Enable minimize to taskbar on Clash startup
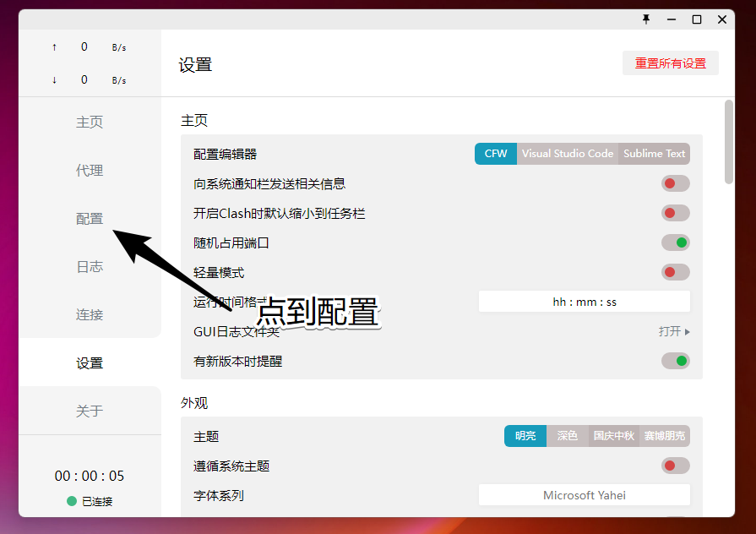This screenshot has height=534, width=756. [675, 213]
